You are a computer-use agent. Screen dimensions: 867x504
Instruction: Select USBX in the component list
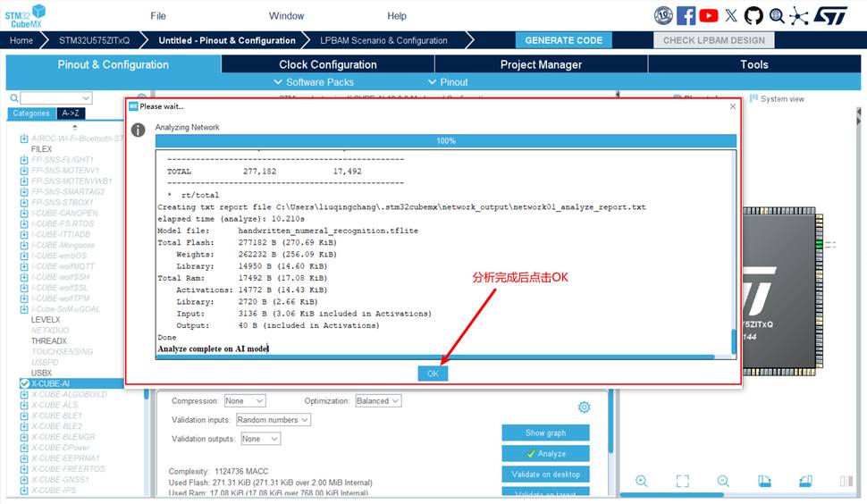tap(41, 373)
